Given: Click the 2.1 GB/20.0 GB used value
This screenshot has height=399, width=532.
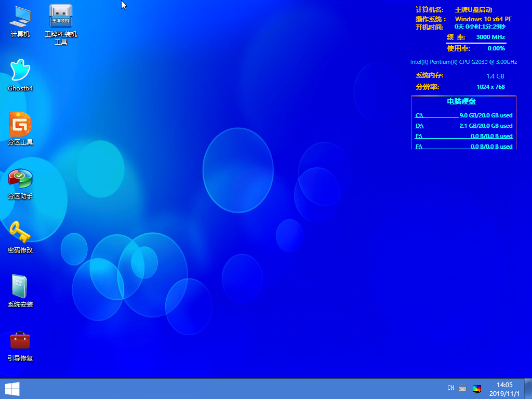Looking at the screenshot, I should [486, 126].
